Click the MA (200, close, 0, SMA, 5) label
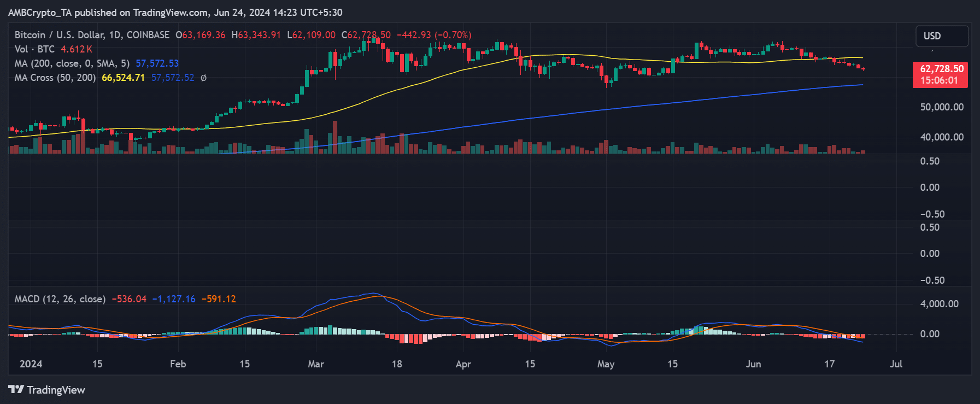The height and width of the screenshot is (404, 980). pos(72,63)
